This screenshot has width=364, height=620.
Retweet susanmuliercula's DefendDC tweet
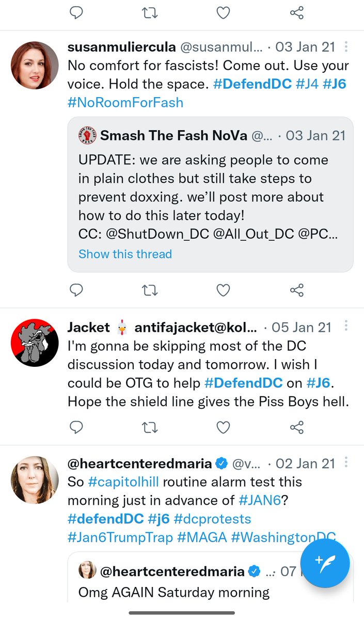(150, 291)
